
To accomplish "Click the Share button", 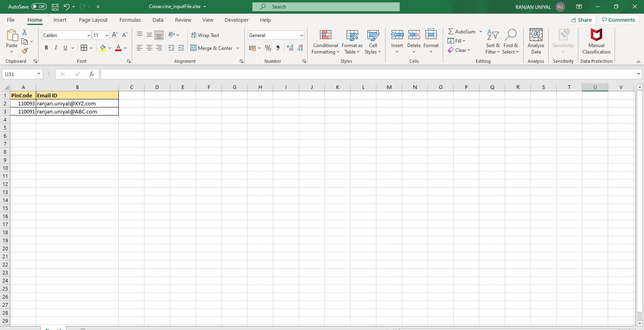I will point(581,20).
